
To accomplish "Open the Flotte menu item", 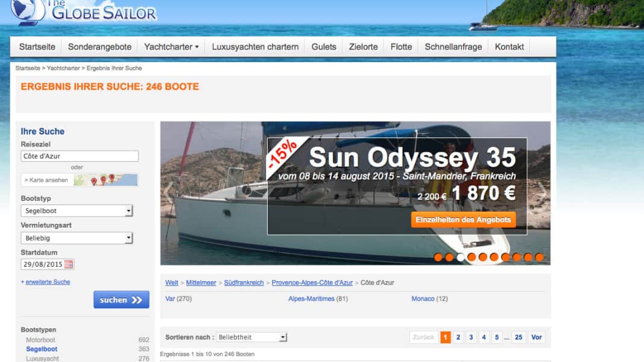I will tap(401, 47).
